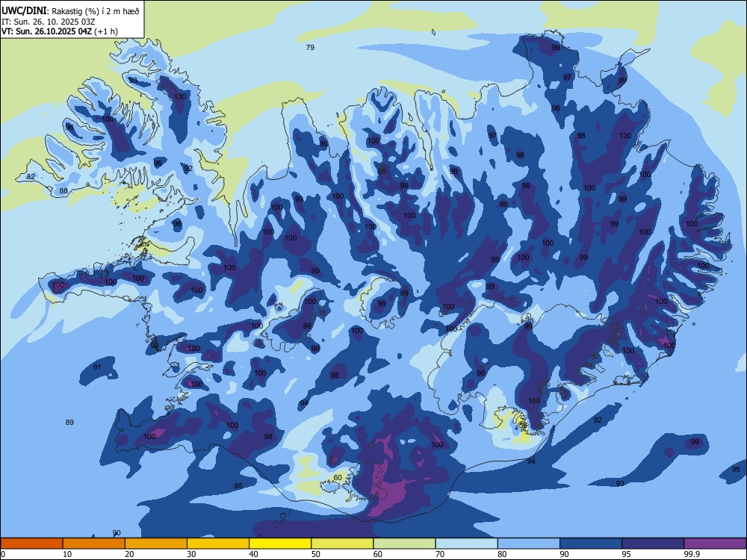Click the UWC/DINI title text

pyautogui.click(x=24, y=11)
